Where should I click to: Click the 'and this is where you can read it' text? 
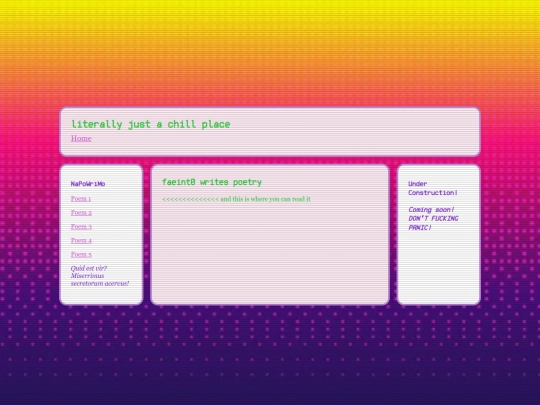pos(265,199)
